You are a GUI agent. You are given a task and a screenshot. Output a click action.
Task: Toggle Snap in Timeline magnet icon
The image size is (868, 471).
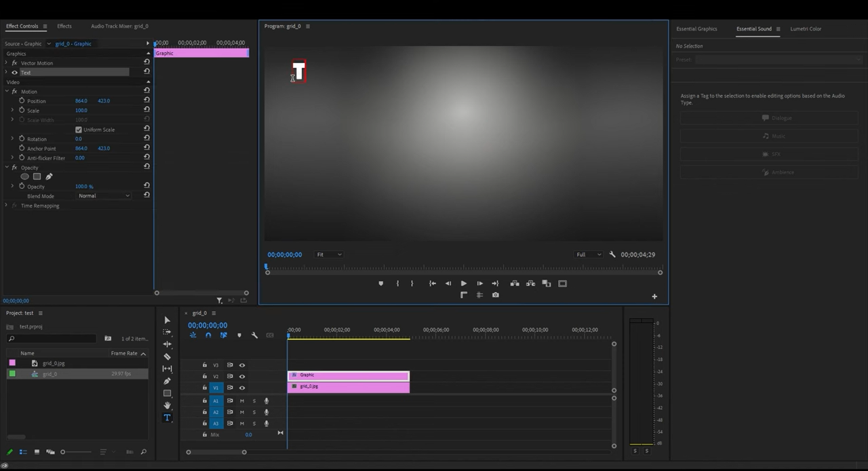pyautogui.click(x=208, y=335)
